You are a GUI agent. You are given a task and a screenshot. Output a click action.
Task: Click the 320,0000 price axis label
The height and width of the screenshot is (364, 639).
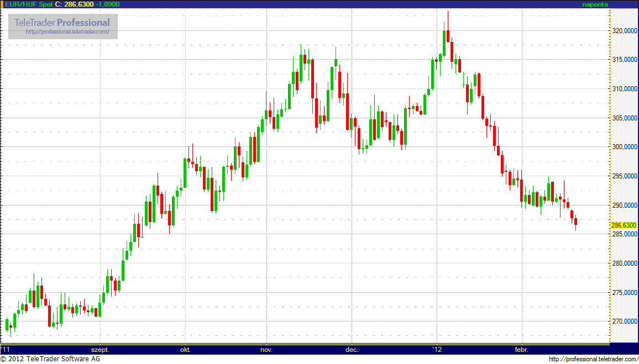pyautogui.click(x=624, y=30)
